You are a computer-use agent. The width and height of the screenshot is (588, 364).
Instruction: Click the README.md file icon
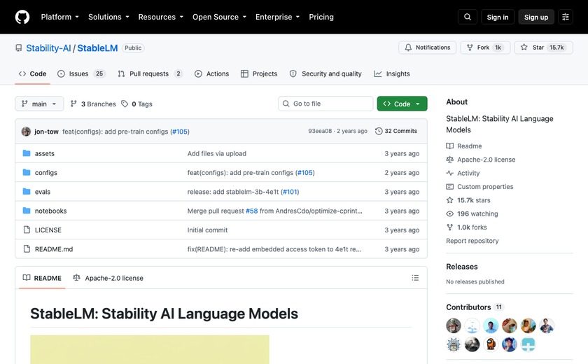pyautogui.click(x=27, y=249)
